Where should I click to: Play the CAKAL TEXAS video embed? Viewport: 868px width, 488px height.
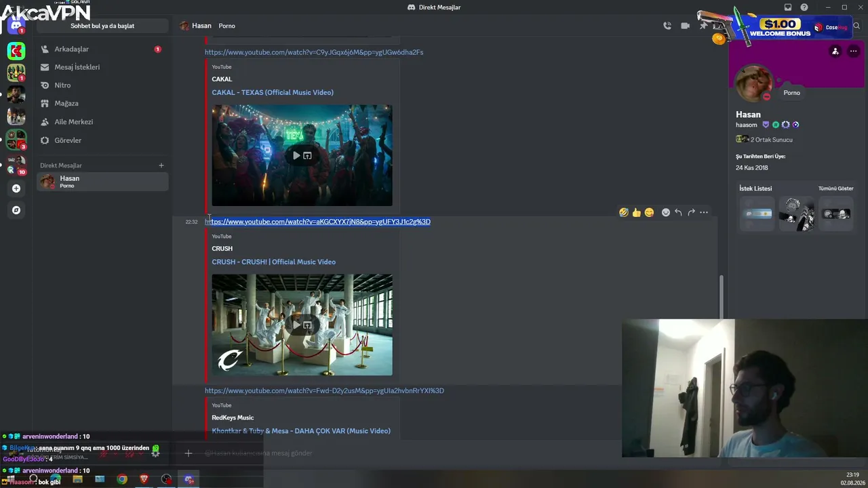coord(296,155)
